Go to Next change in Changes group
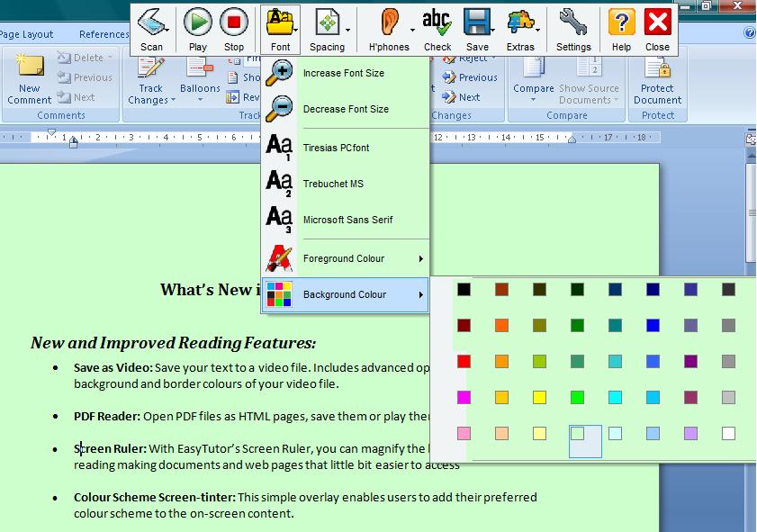Viewport: 757px width, 532px height. coord(461,97)
